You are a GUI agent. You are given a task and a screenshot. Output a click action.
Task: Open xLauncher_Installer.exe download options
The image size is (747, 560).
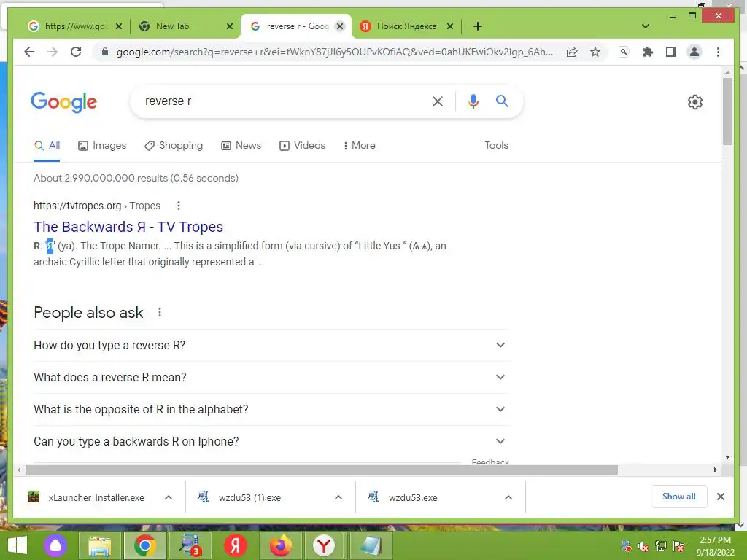pos(169,497)
